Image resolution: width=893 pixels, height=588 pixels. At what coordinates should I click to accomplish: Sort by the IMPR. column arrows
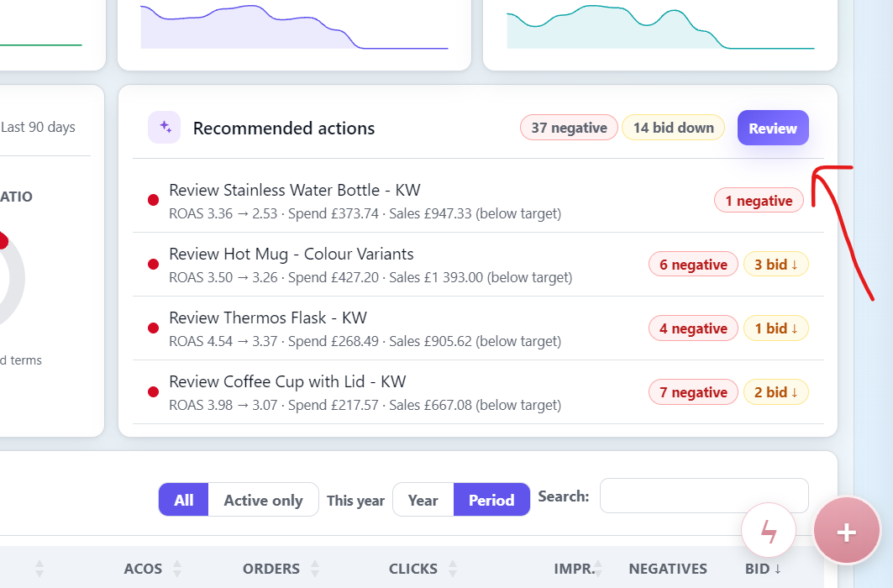[x=598, y=568]
